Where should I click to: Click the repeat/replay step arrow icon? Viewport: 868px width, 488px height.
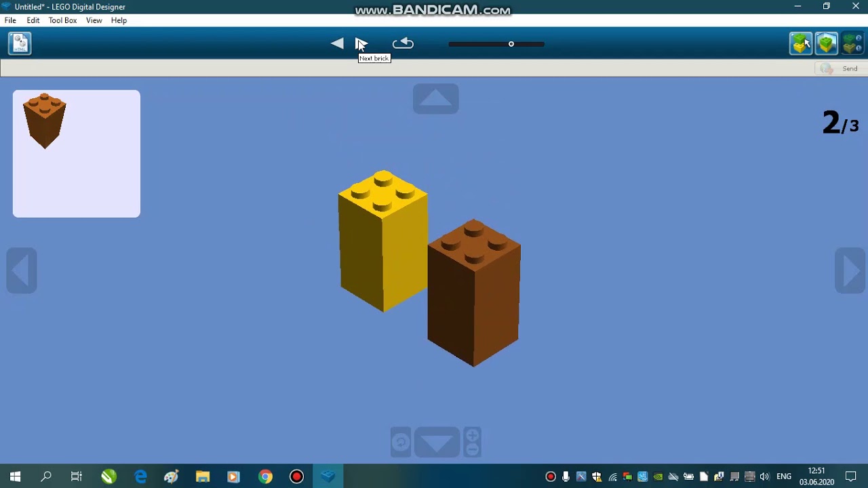click(403, 43)
